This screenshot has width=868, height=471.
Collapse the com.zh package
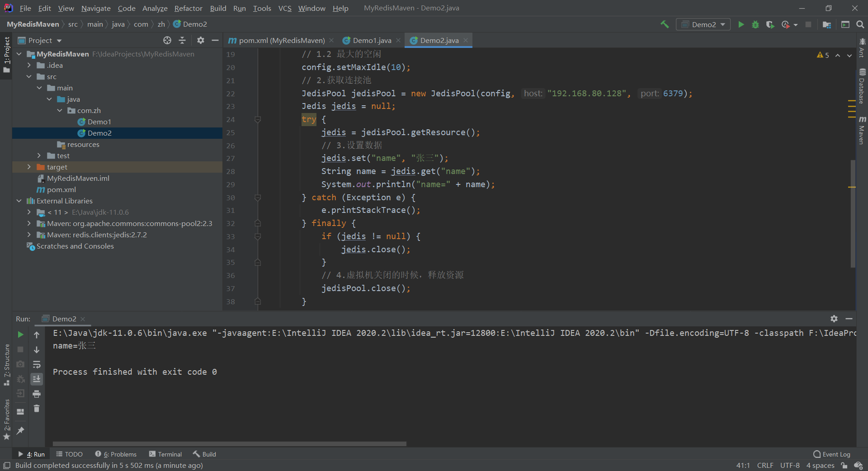pyautogui.click(x=60, y=111)
